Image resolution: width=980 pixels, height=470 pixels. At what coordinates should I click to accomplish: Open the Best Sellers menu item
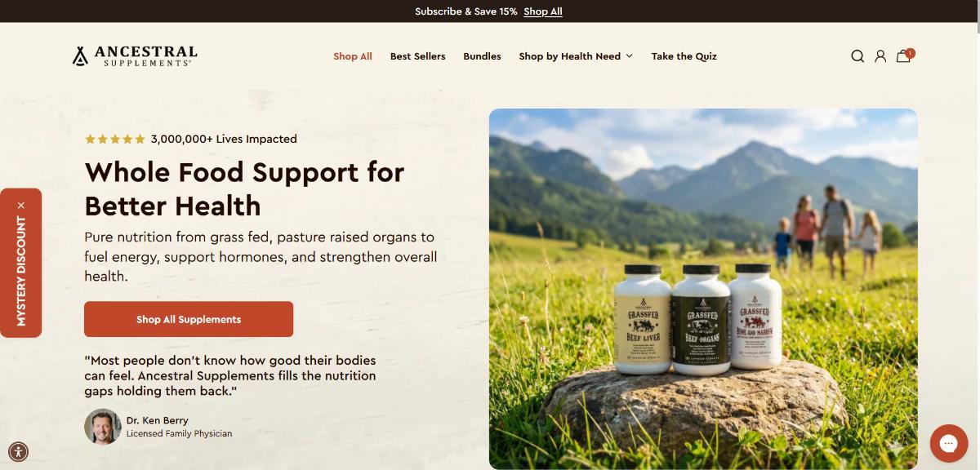tap(418, 56)
